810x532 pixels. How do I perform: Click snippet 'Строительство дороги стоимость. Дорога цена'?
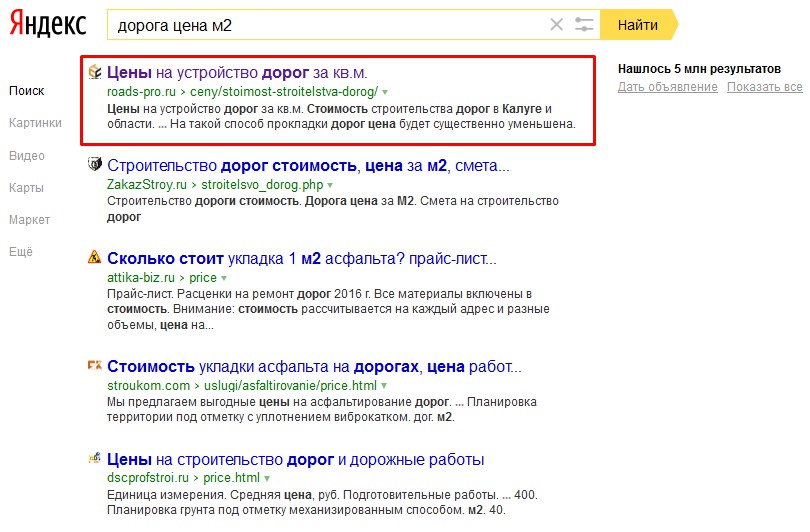tap(242, 201)
